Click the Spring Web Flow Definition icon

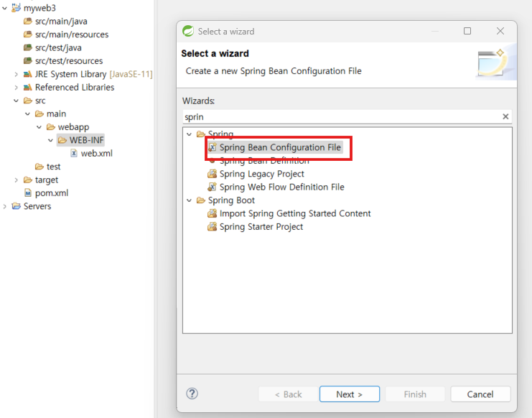coord(212,187)
